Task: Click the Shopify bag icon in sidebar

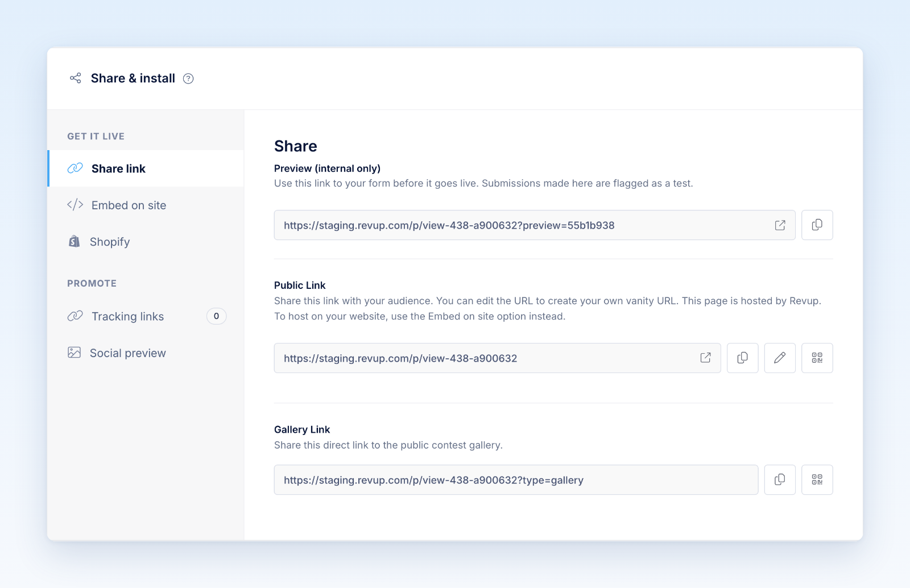Action: 74,241
